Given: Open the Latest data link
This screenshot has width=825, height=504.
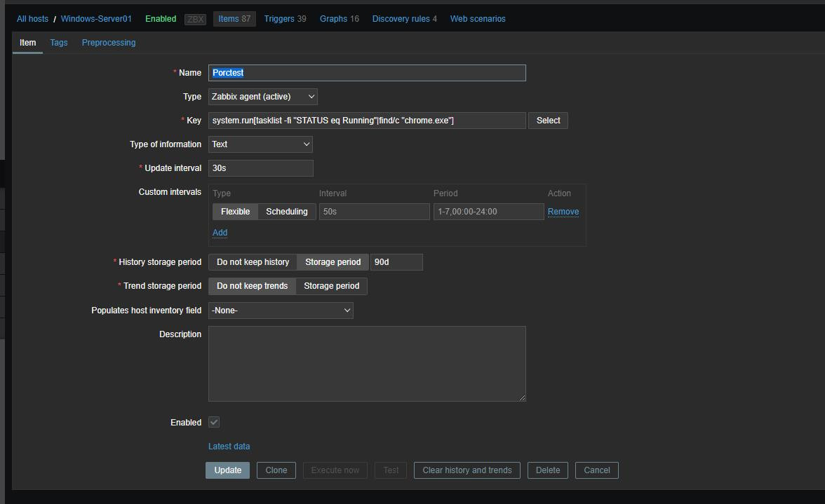Looking at the screenshot, I should coord(229,447).
